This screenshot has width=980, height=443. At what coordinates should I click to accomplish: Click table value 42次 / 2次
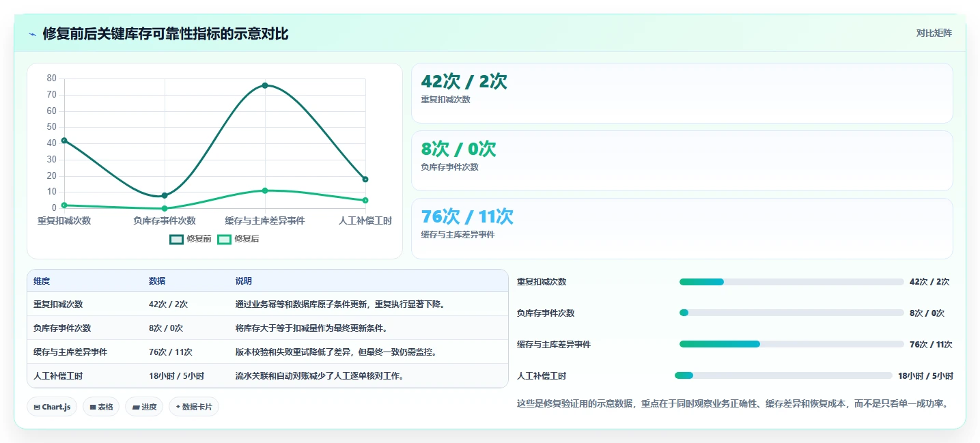coord(168,304)
